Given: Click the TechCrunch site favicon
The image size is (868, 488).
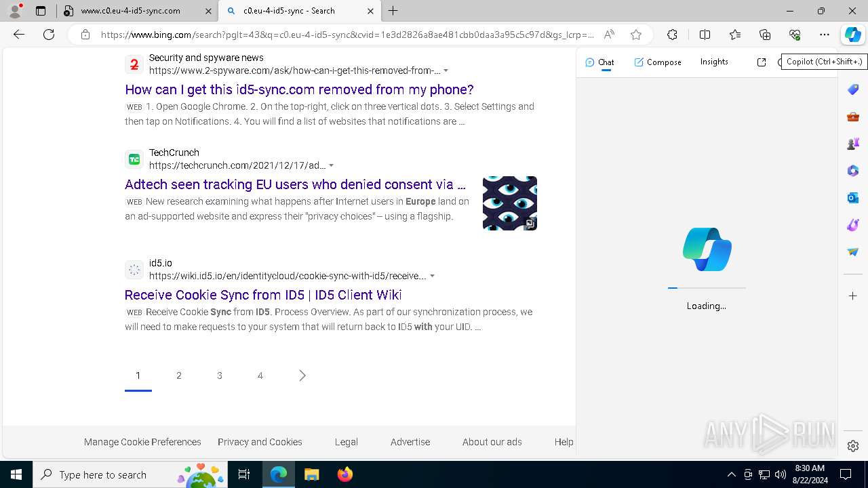Looking at the screenshot, I should (134, 159).
